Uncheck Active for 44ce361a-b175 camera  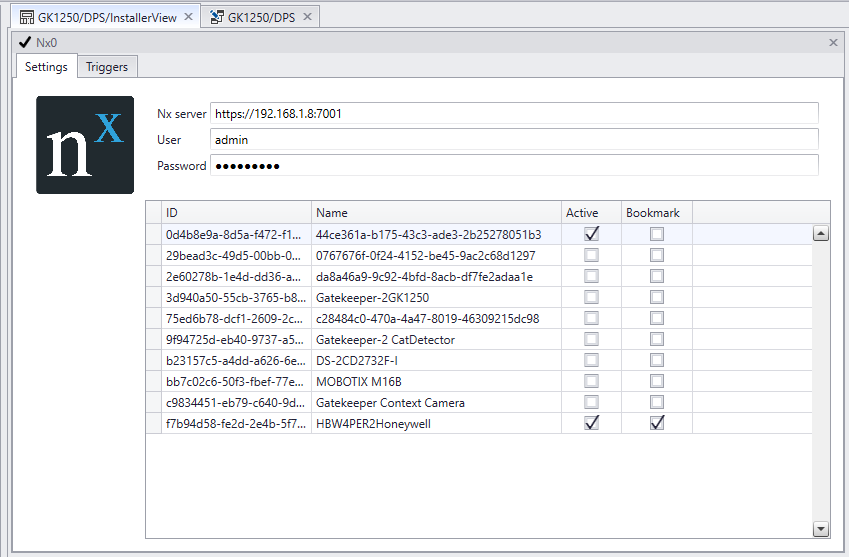point(591,234)
